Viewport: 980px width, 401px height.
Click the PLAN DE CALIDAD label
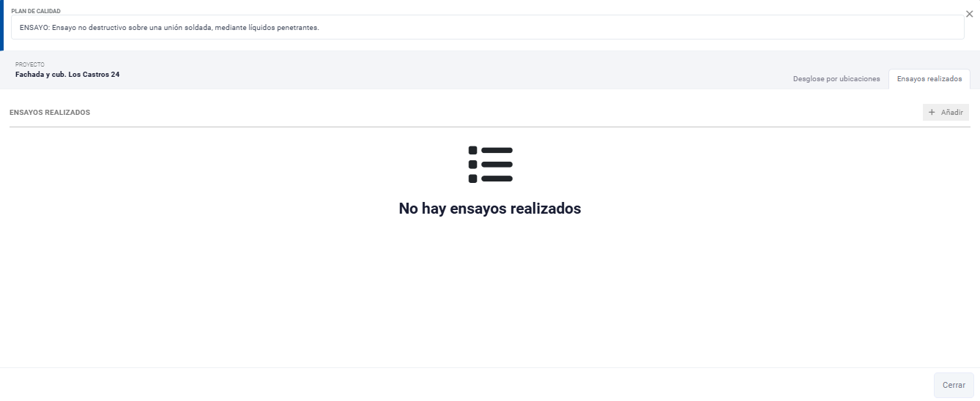[x=36, y=12]
